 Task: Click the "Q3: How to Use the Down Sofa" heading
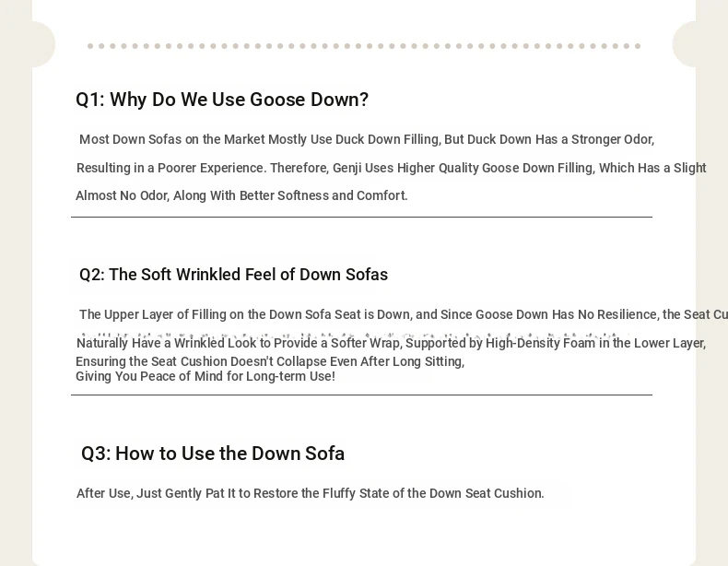(213, 454)
